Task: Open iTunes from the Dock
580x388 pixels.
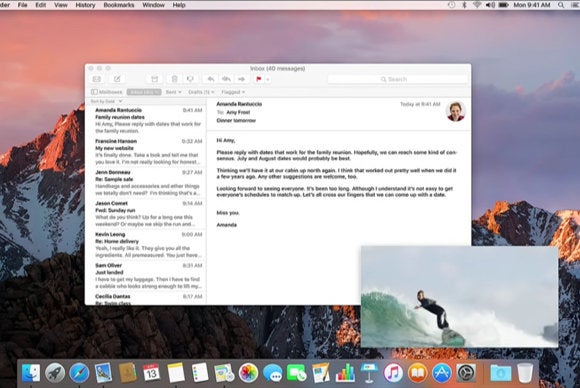Action: (393, 372)
